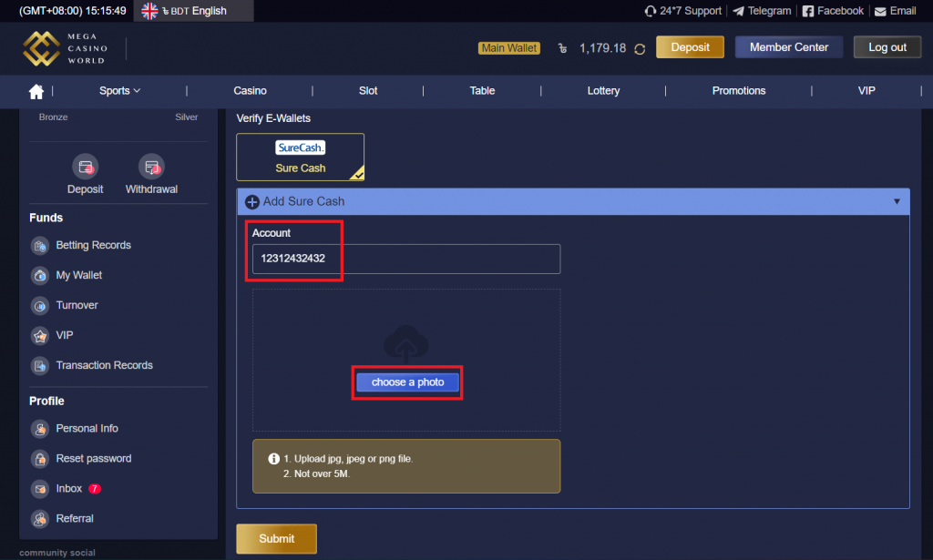Click the Log out button
The image size is (933, 560).
pos(887,47)
